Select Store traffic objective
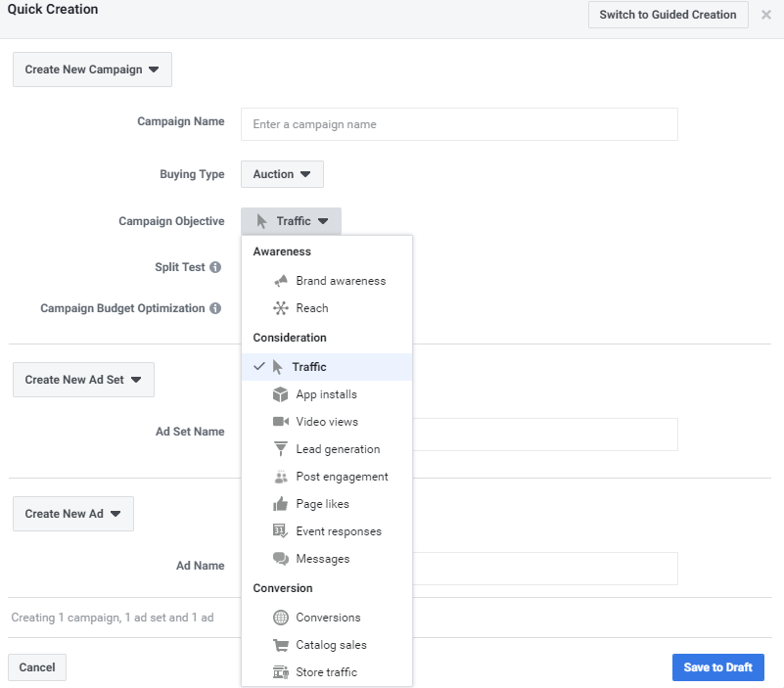This screenshot has width=784, height=688. 327,672
